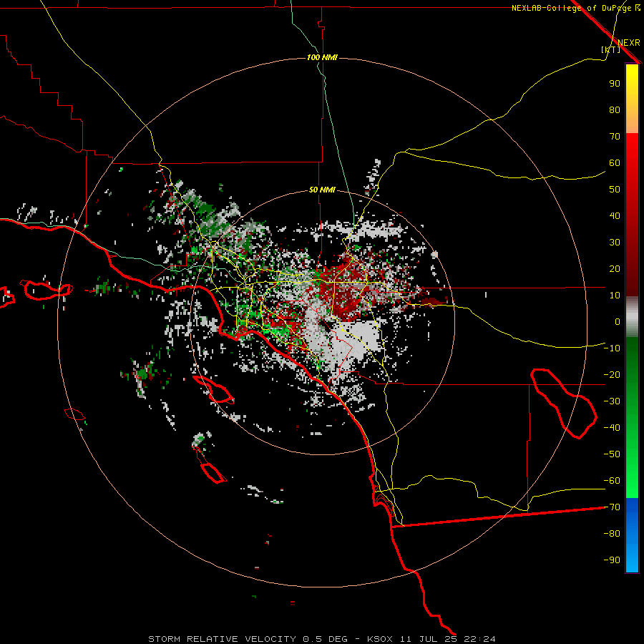Click the positive "70" scale value

tap(615, 137)
